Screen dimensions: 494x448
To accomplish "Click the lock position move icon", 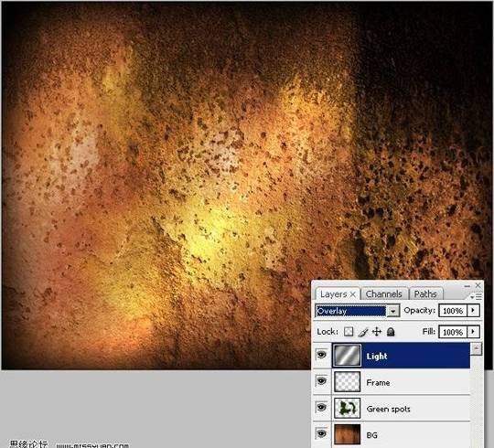I will pyautogui.click(x=377, y=332).
